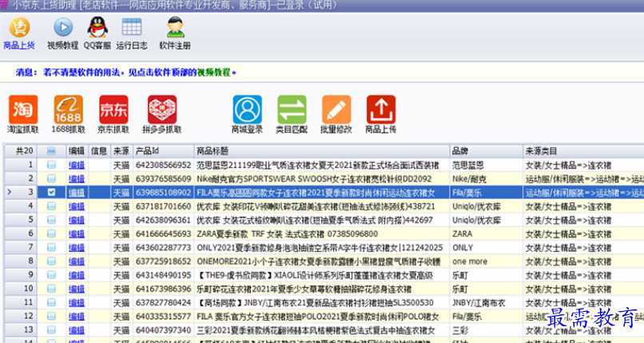Select product id 641666645693 cell
Screen dimensions: 644x343
[164, 233]
